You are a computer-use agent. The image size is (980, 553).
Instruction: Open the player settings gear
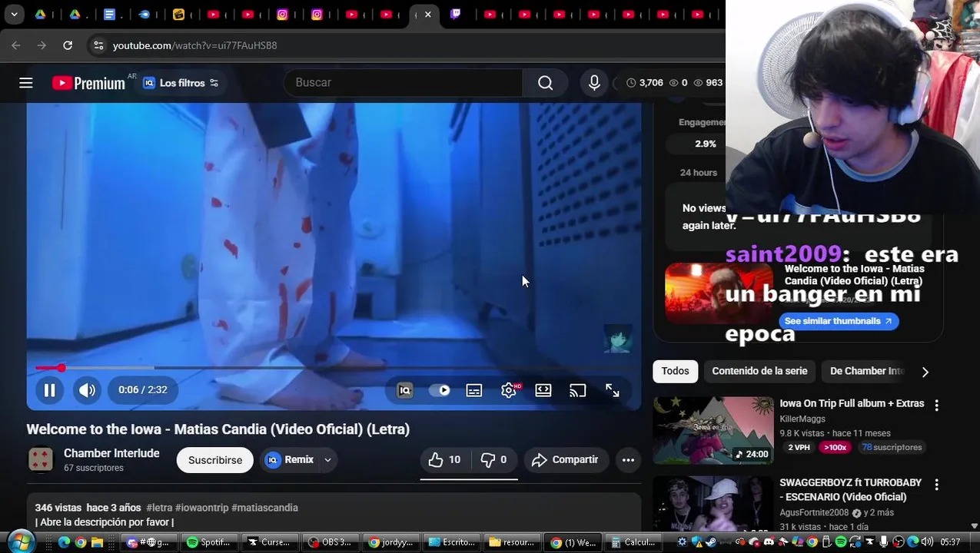[x=509, y=390]
